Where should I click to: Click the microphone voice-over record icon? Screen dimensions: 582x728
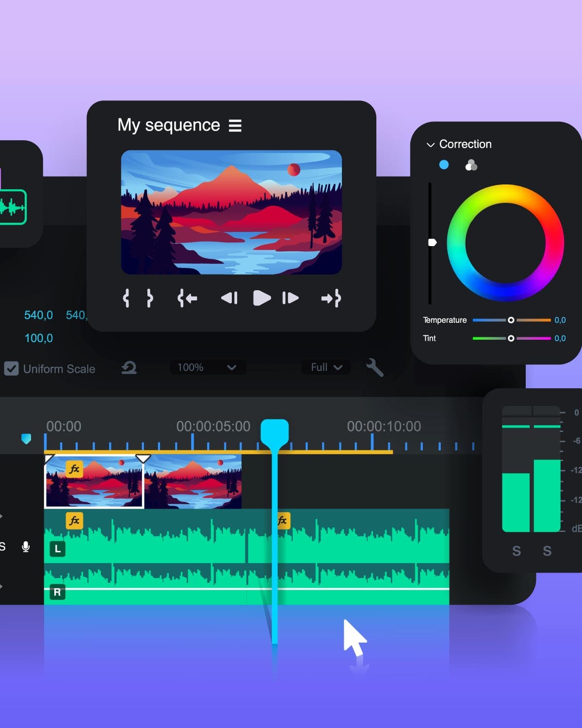click(x=26, y=547)
